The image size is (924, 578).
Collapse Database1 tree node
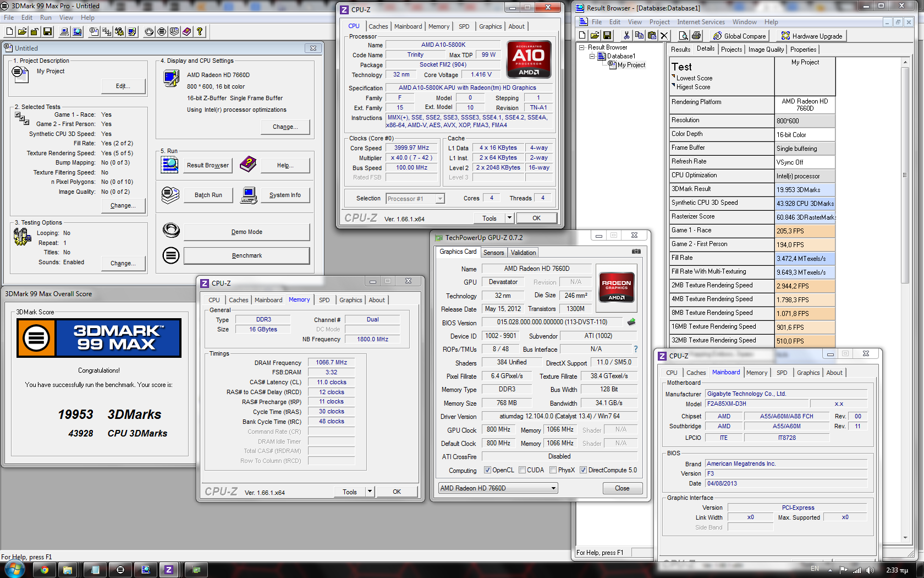[592, 56]
